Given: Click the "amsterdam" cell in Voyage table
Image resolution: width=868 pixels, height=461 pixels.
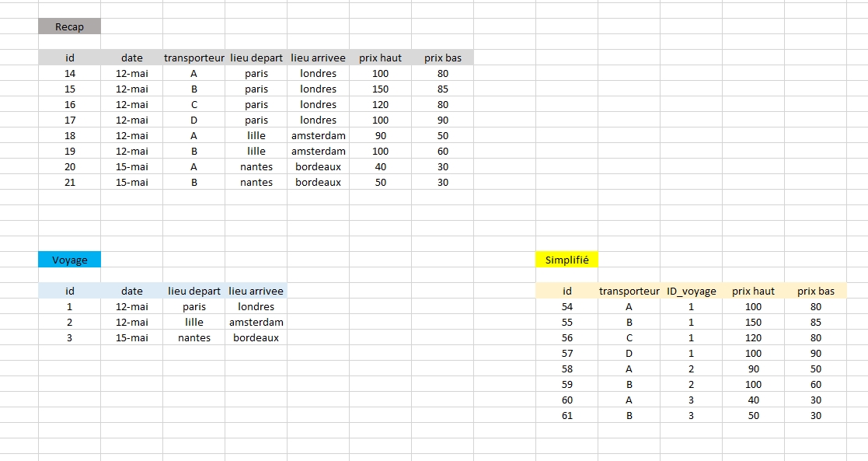Looking at the screenshot, I should [255, 322].
